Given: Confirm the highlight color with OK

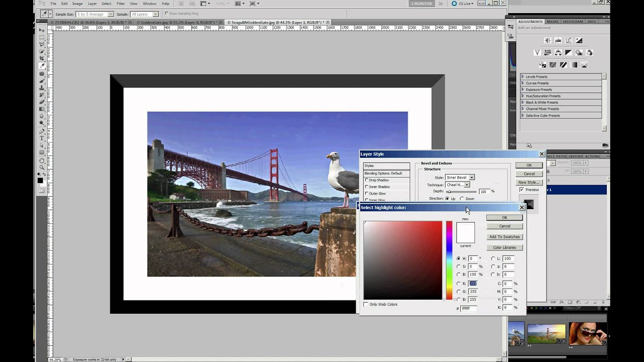Looking at the screenshot, I should (505, 218).
